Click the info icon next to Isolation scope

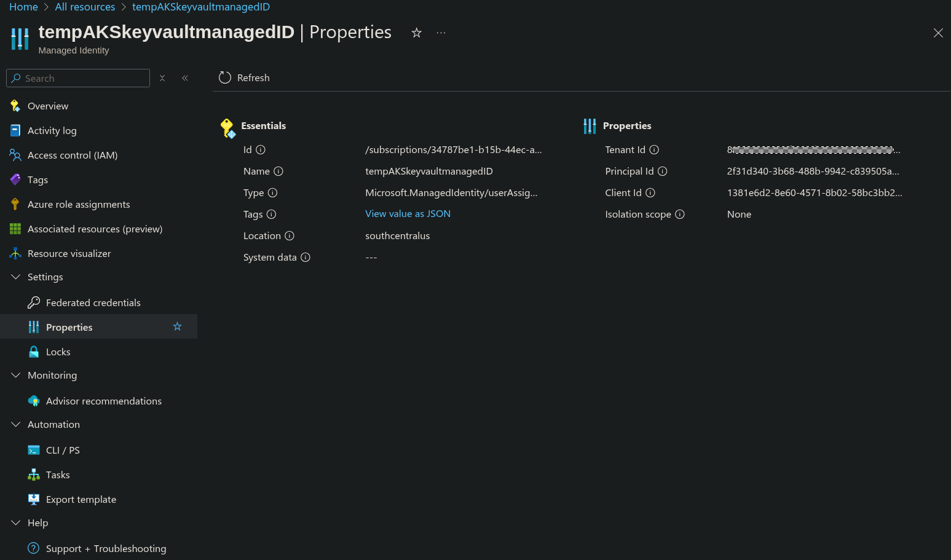pyautogui.click(x=680, y=214)
